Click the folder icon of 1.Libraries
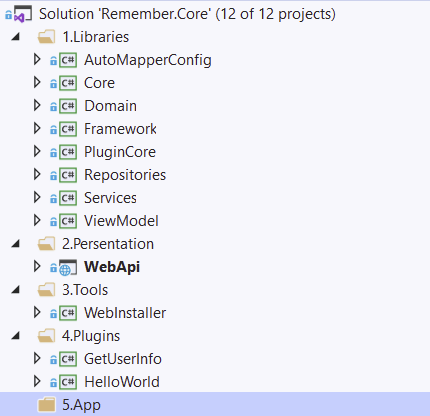Viewport: 430px width, 416px height. point(46,37)
